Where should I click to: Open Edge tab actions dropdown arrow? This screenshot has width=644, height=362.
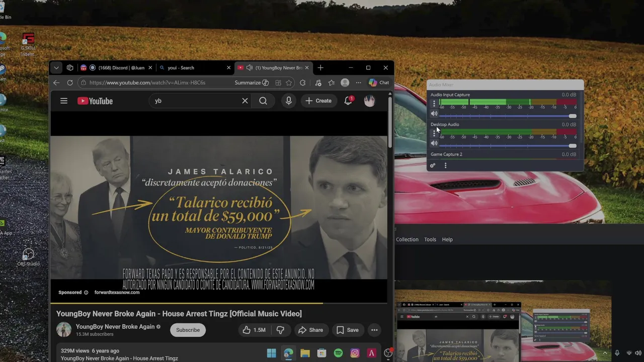pos(56,68)
